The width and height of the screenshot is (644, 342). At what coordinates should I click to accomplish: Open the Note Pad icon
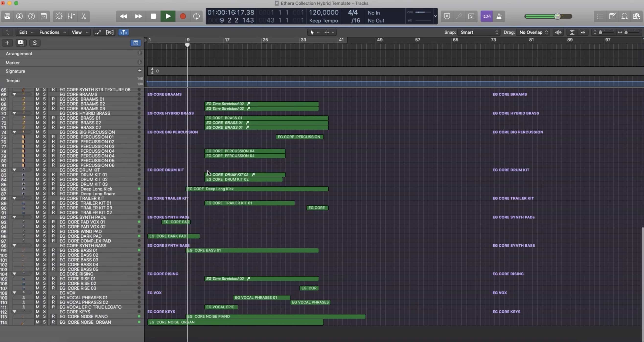612,16
